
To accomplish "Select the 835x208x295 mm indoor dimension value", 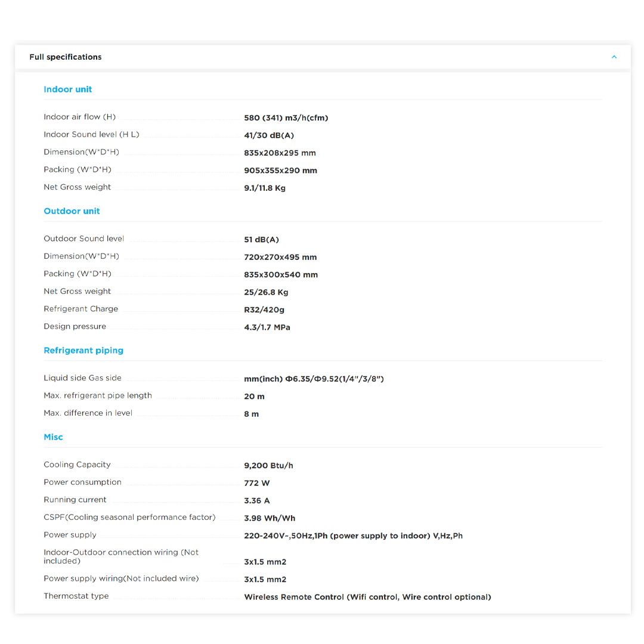I will (x=280, y=153).
